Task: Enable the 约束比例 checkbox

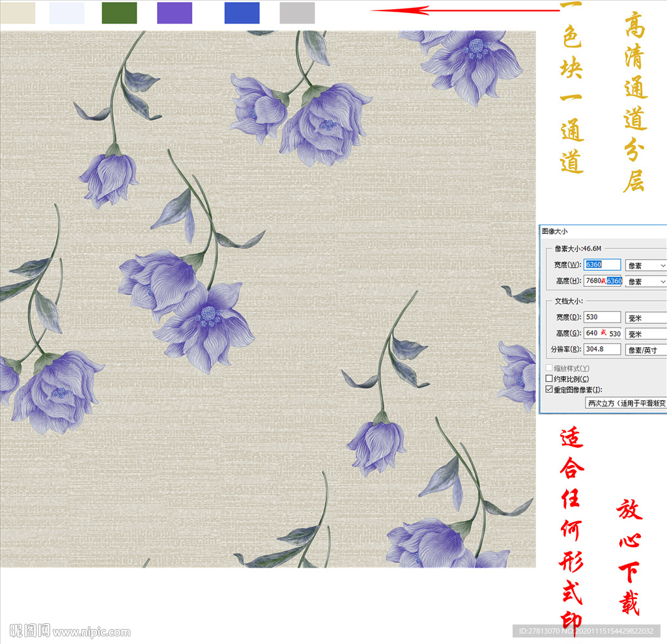Action: coord(549,379)
